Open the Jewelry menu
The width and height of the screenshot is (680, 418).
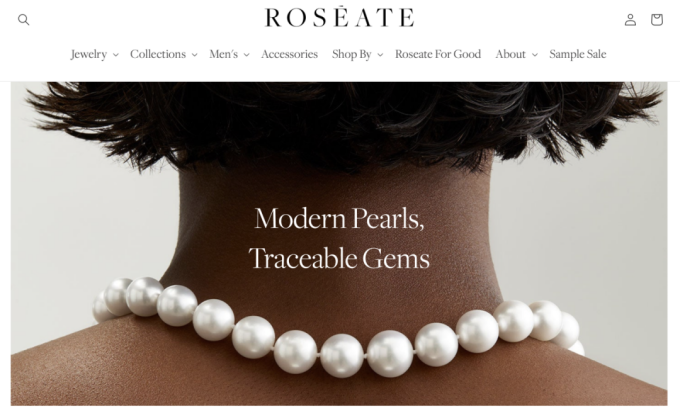pos(89,54)
